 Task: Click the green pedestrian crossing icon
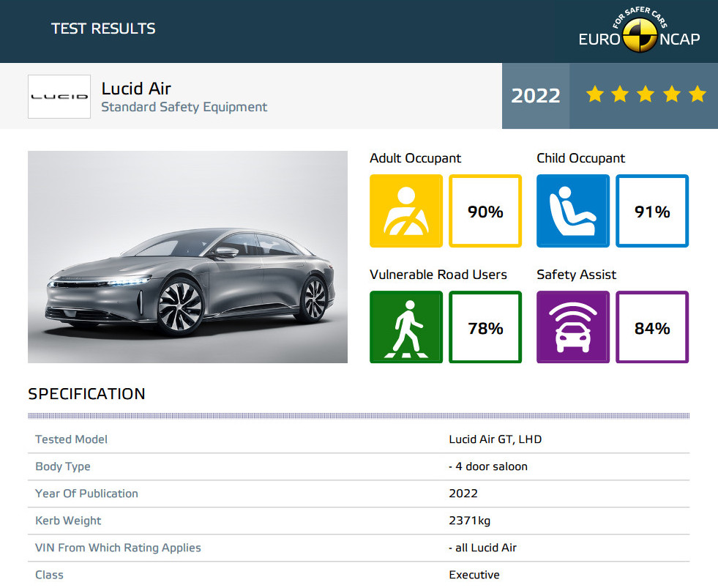click(406, 327)
